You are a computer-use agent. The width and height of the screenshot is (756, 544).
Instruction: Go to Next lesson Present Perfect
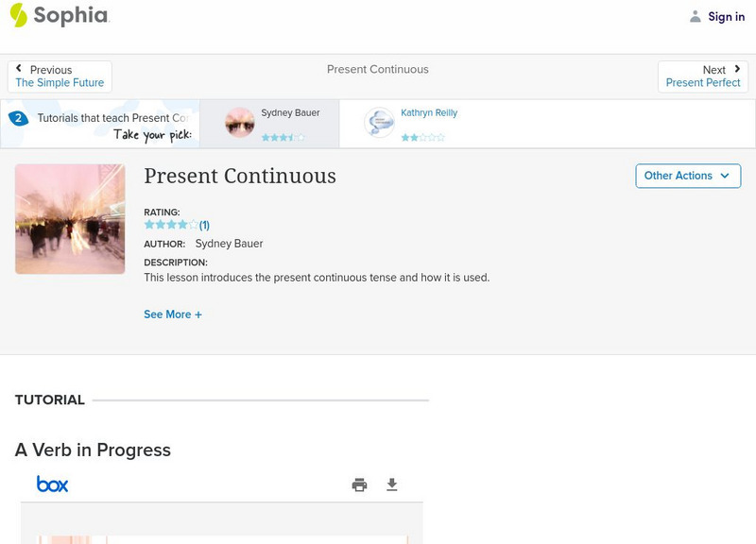click(703, 76)
